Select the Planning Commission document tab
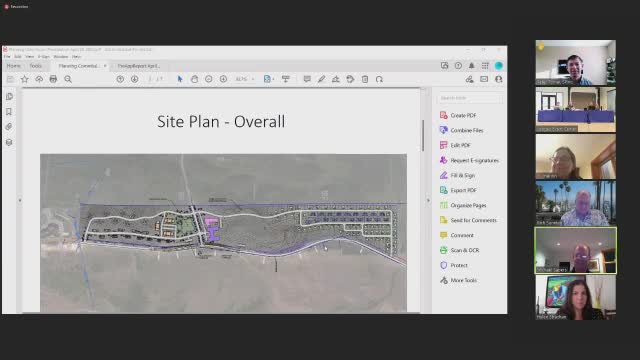640x360 pixels. coord(79,66)
